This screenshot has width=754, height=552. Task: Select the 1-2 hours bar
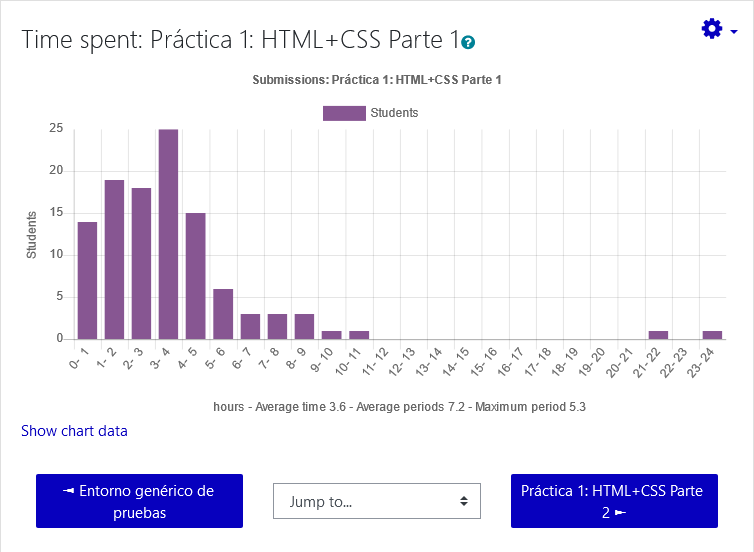tap(114, 260)
